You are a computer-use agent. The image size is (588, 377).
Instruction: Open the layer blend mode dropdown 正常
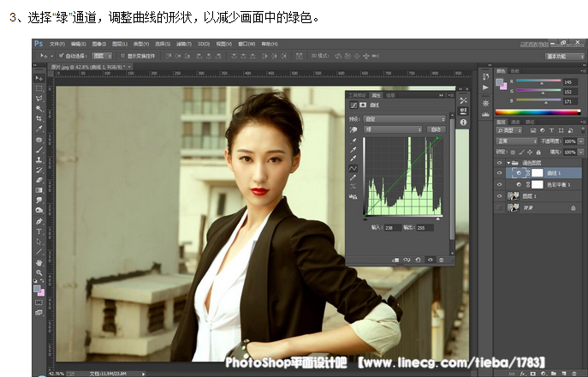coord(517,141)
